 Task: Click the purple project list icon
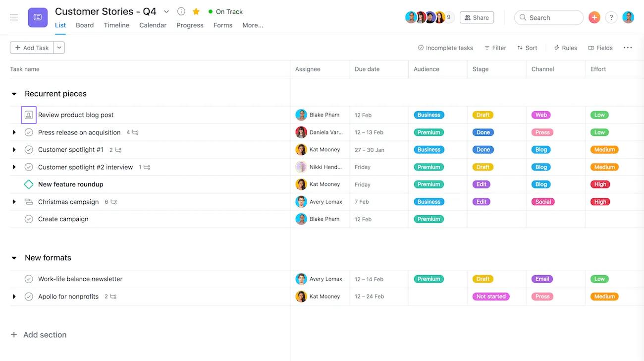click(38, 17)
